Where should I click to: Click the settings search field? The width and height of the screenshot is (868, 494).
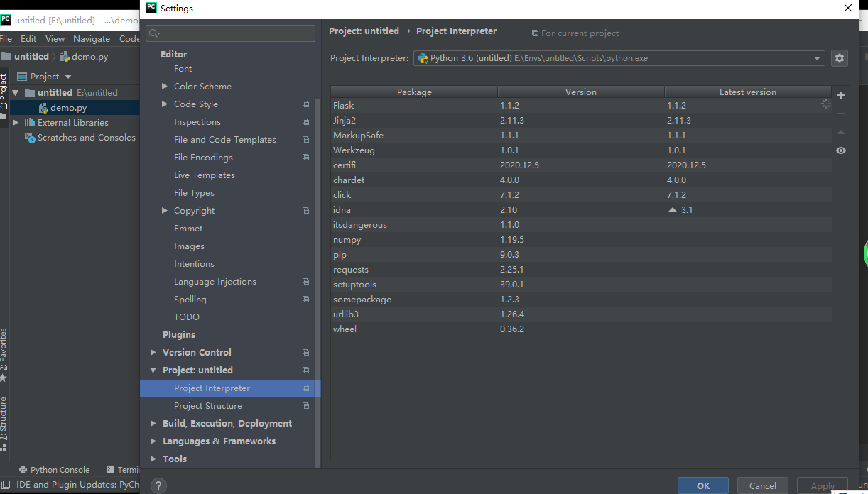230,33
